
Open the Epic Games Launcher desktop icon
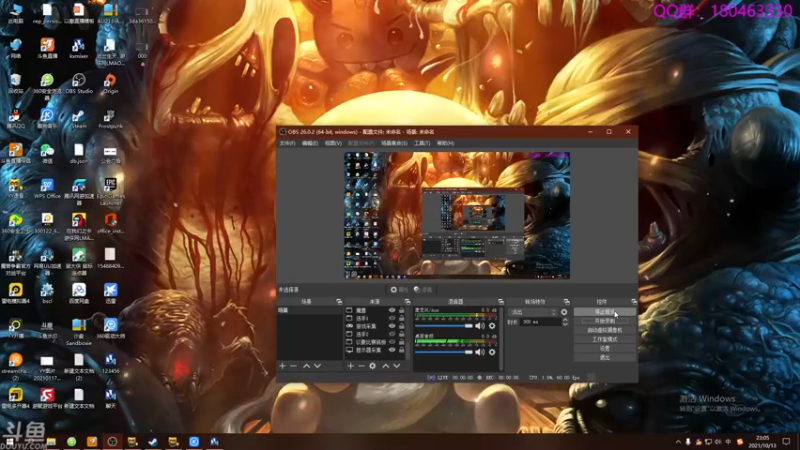pyautogui.click(x=110, y=191)
